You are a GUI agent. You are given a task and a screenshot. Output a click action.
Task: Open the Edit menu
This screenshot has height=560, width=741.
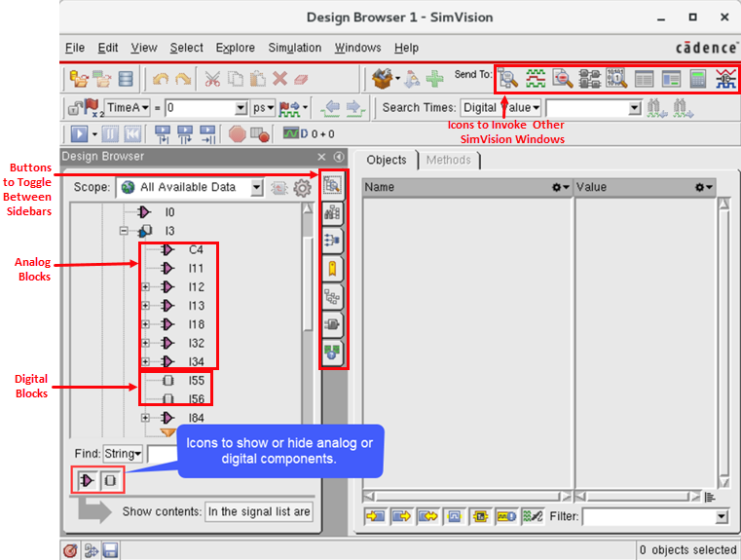coord(108,48)
